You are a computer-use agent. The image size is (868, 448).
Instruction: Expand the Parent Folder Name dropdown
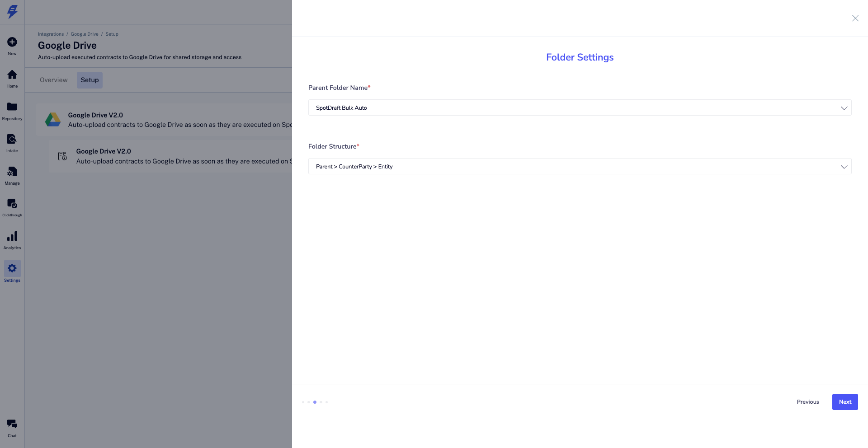[x=580, y=107]
